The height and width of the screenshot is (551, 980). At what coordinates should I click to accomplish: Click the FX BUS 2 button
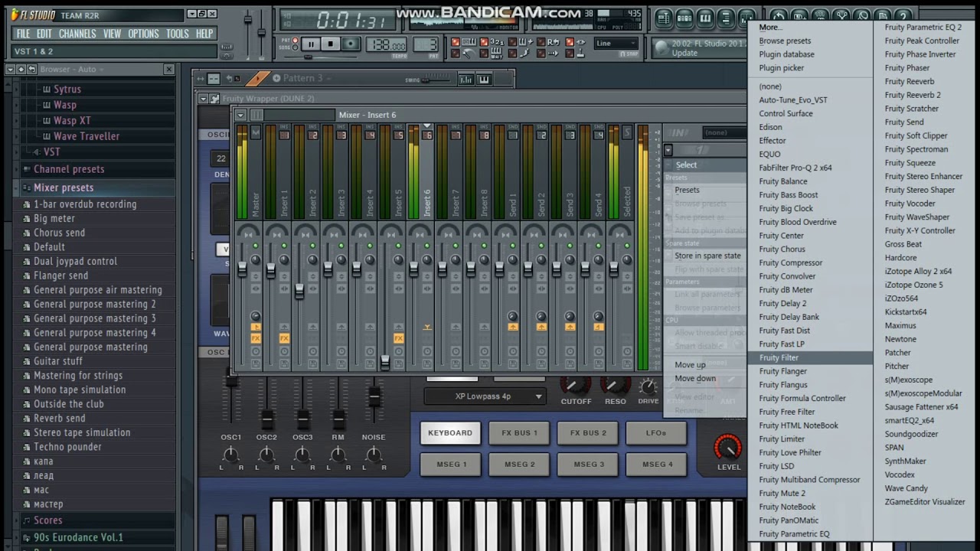coord(588,433)
